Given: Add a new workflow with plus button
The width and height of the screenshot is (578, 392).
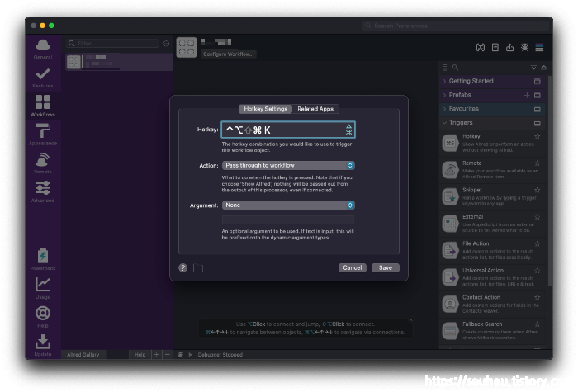Looking at the screenshot, I should pyautogui.click(x=156, y=354).
